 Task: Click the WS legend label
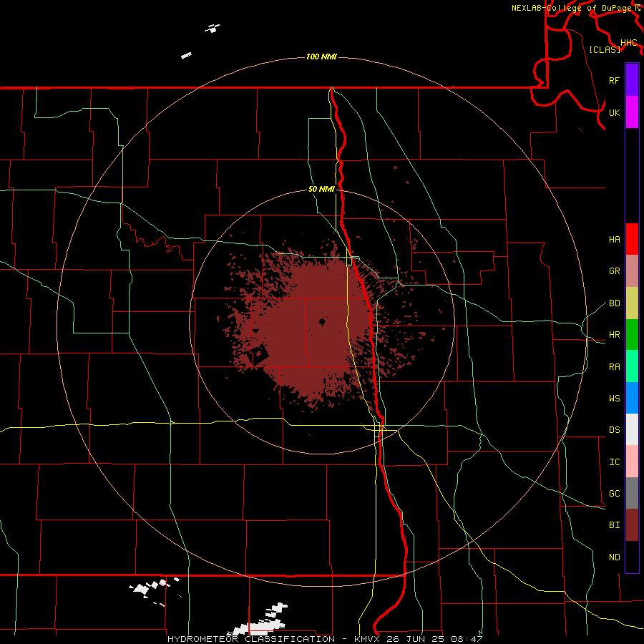point(614,399)
